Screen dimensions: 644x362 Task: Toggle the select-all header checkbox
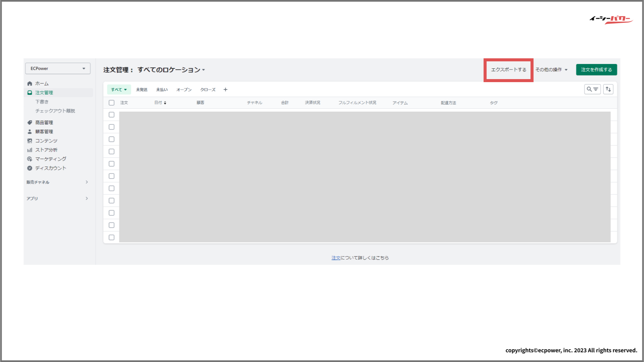(112, 103)
